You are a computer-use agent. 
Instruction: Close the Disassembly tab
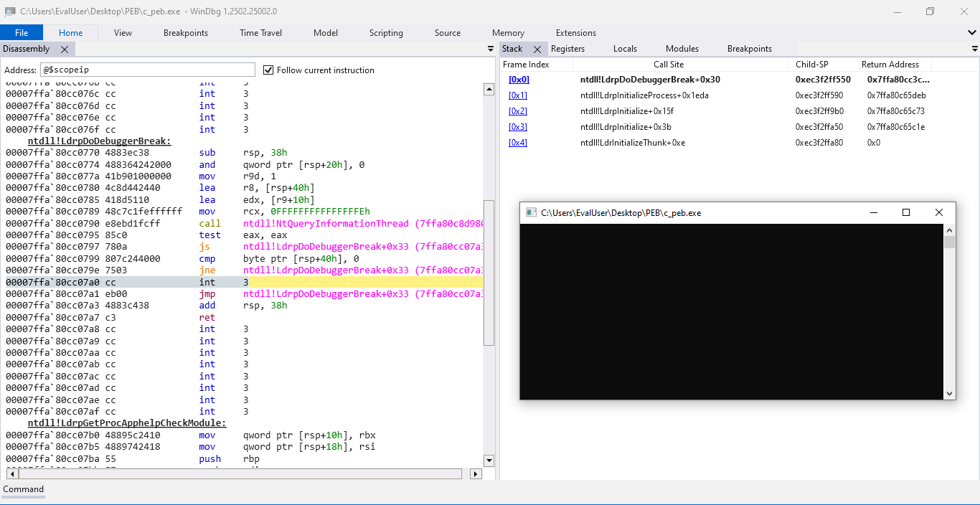(x=65, y=49)
